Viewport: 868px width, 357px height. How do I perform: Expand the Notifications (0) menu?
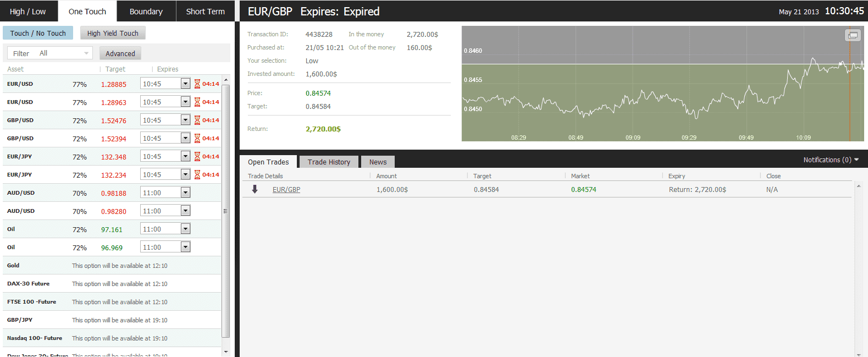click(x=831, y=160)
